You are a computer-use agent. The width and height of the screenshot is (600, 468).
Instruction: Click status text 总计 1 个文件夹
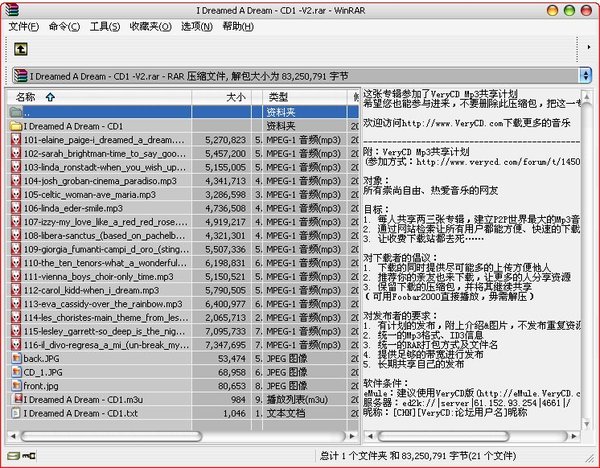coord(353,456)
